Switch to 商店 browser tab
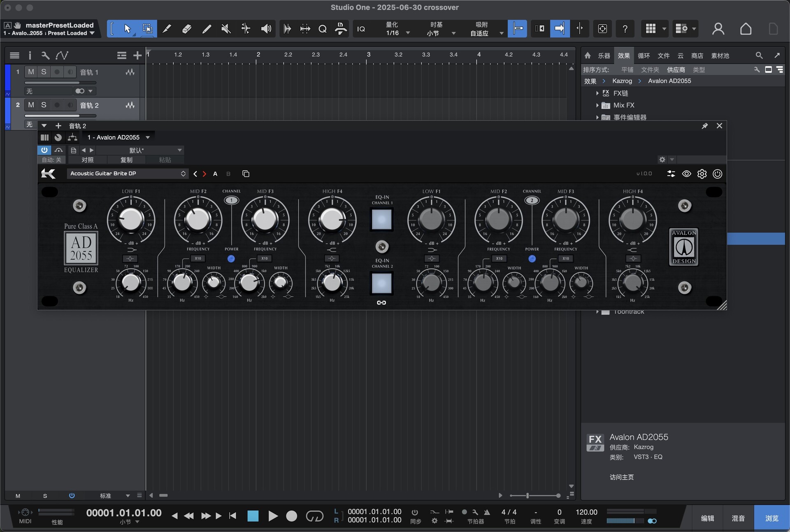The width and height of the screenshot is (790, 532). (x=697, y=56)
